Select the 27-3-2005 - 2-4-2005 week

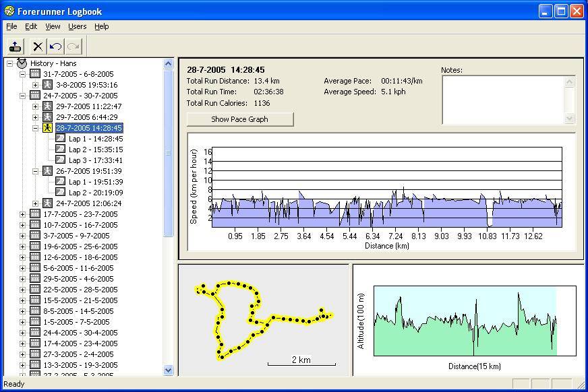(x=78, y=354)
